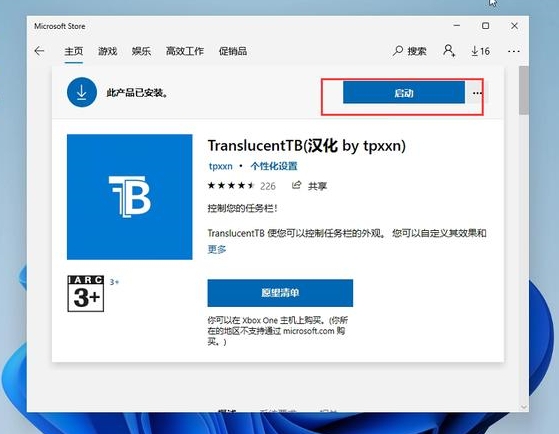Click the 搜索 search button

pos(410,51)
